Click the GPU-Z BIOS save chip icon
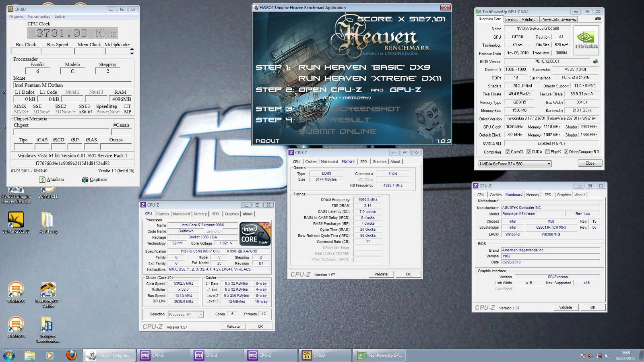Viewport: 644px width, 362px height. pyautogui.click(x=595, y=61)
